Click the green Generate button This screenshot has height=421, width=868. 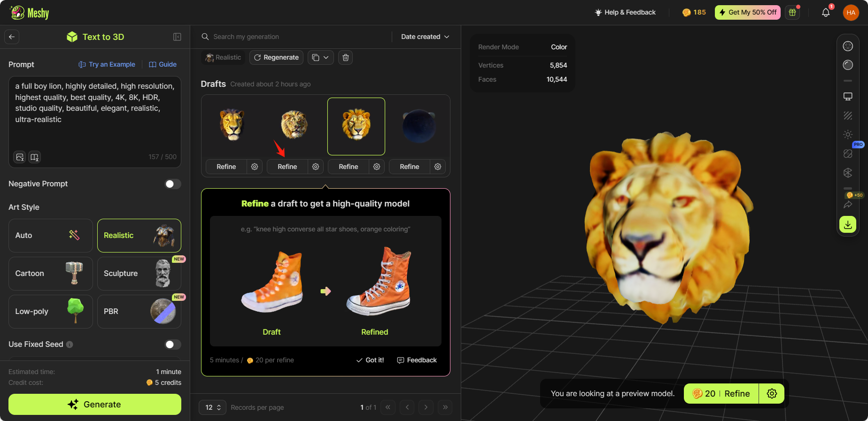click(x=95, y=405)
